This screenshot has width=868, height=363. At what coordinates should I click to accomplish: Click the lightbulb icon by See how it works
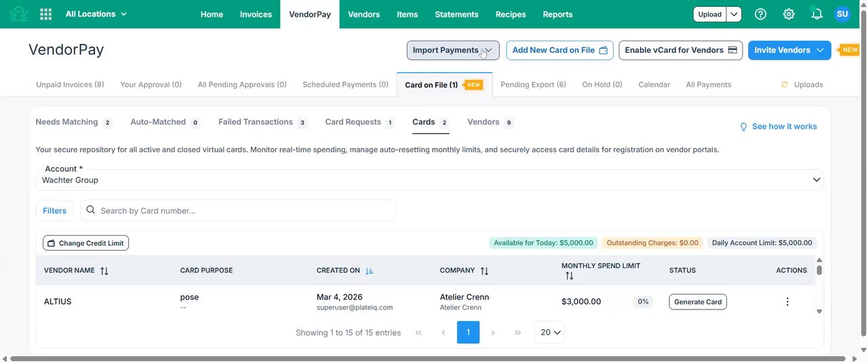[743, 127]
